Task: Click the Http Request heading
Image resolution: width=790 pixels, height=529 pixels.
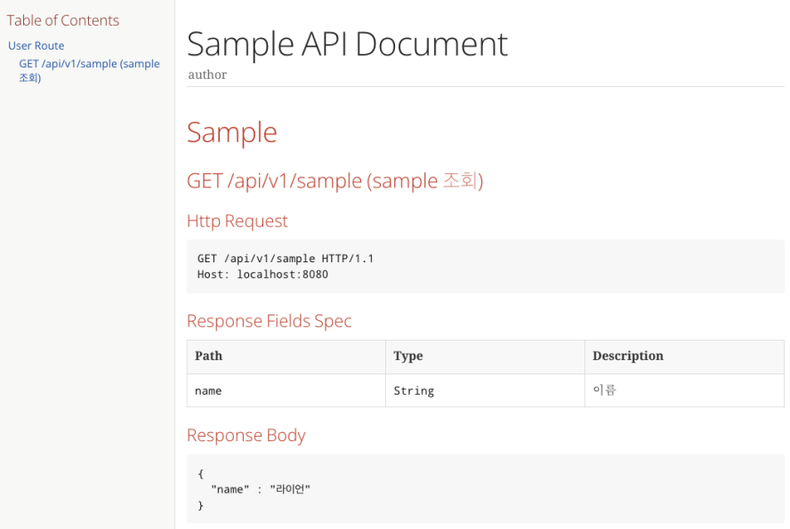Action: click(237, 221)
